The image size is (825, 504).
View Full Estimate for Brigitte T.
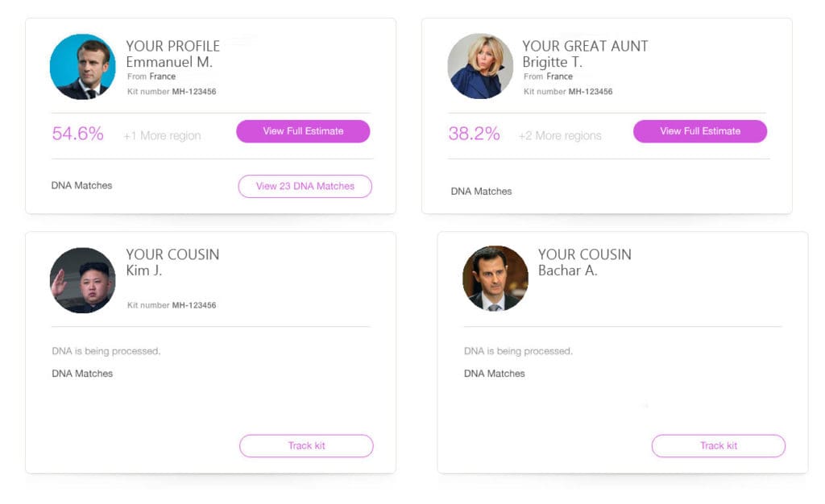700,131
